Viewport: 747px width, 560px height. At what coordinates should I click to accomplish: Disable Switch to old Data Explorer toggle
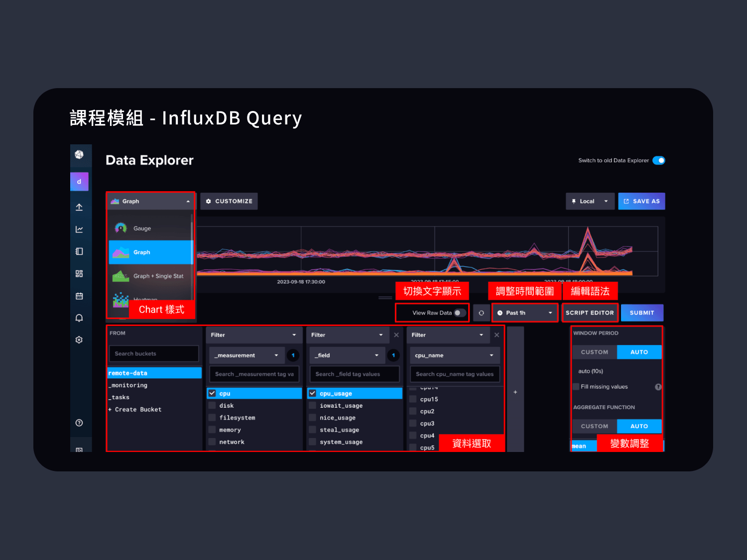click(x=658, y=160)
